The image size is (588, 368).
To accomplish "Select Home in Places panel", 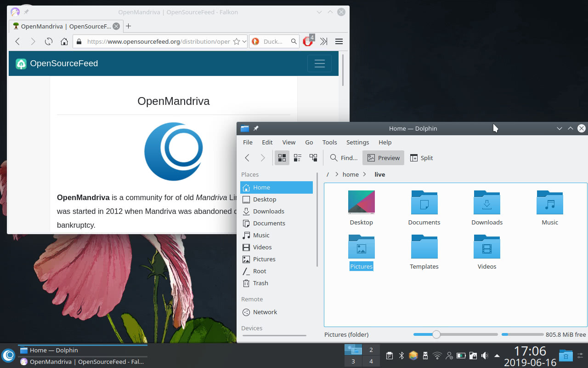I will pos(277,187).
